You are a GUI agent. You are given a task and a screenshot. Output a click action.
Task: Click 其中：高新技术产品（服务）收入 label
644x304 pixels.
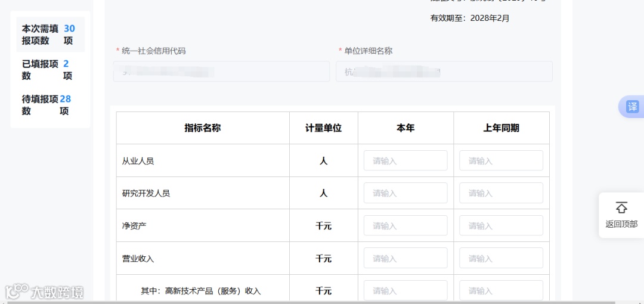pyautogui.click(x=202, y=291)
